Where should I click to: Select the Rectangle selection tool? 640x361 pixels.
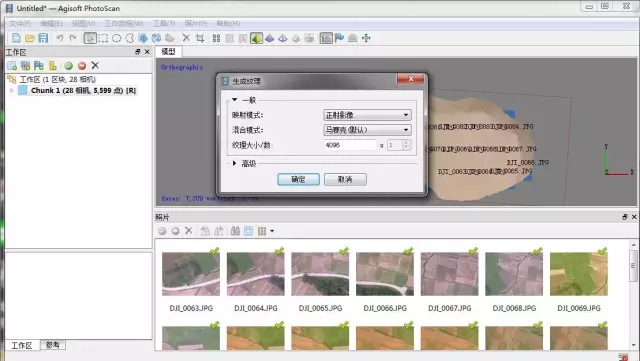tap(103, 38)
